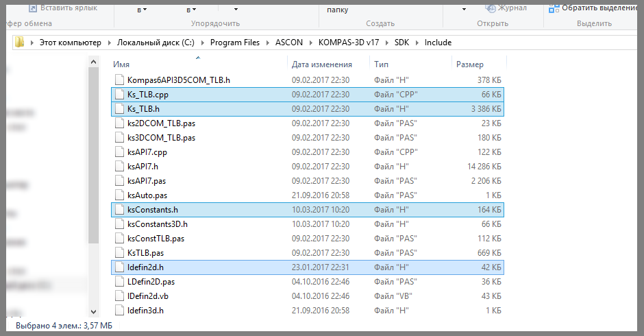Click the vertical scrollbar thumb
The height and width of the screenshot is (336, 644).
(93, 156)
